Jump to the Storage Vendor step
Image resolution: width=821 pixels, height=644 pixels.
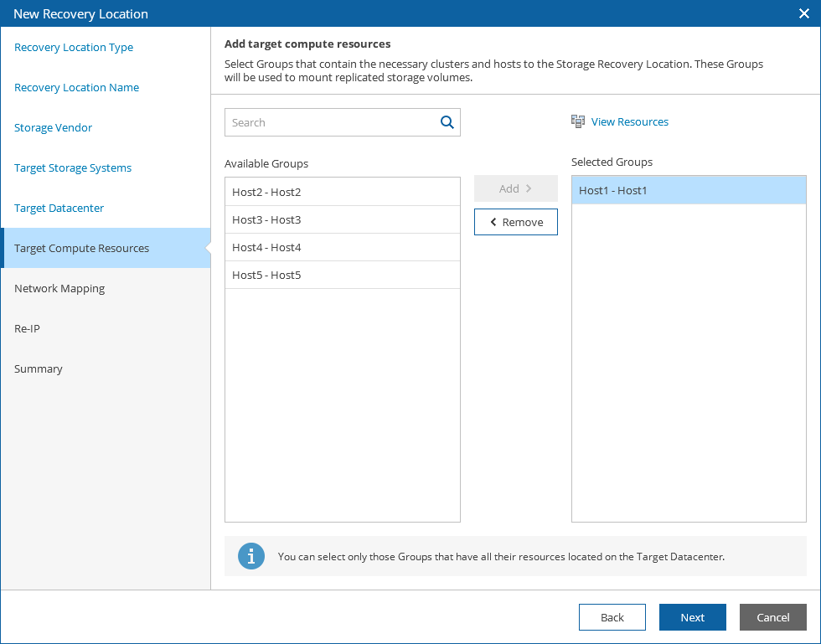[x=54, y=128]
